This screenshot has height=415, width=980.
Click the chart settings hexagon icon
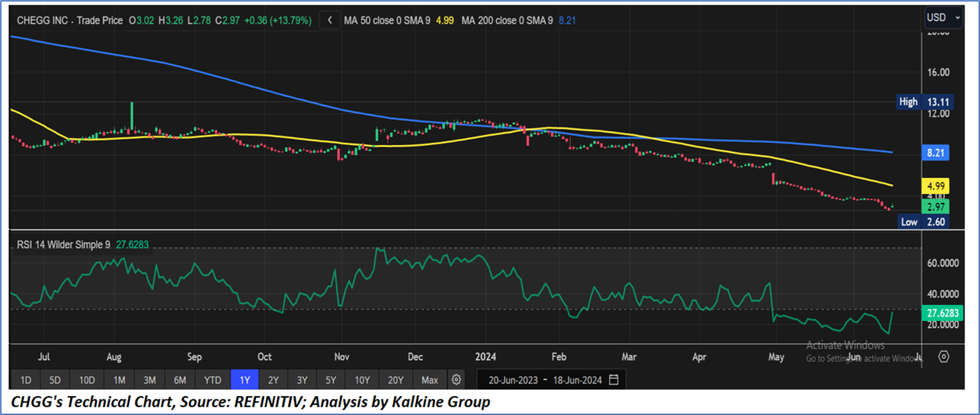(944, 356)
